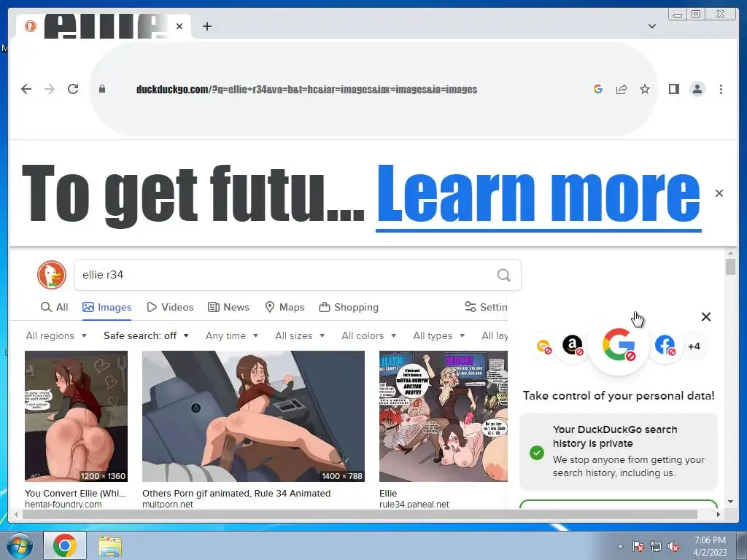Click the blocked Google tracker icon
This screenshot has width=747, height=560.
tap(619, 345)
